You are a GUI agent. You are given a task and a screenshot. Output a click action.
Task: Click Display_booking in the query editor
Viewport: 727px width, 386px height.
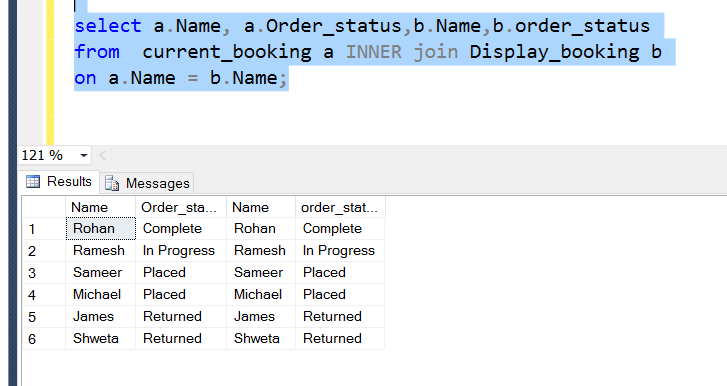[x=555, y=51]
